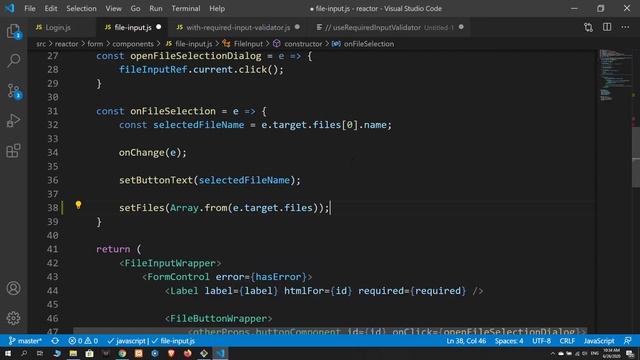Select language mode JavaScript in status bar
Screen dimensions: 640x360
[x=599, y=341]
